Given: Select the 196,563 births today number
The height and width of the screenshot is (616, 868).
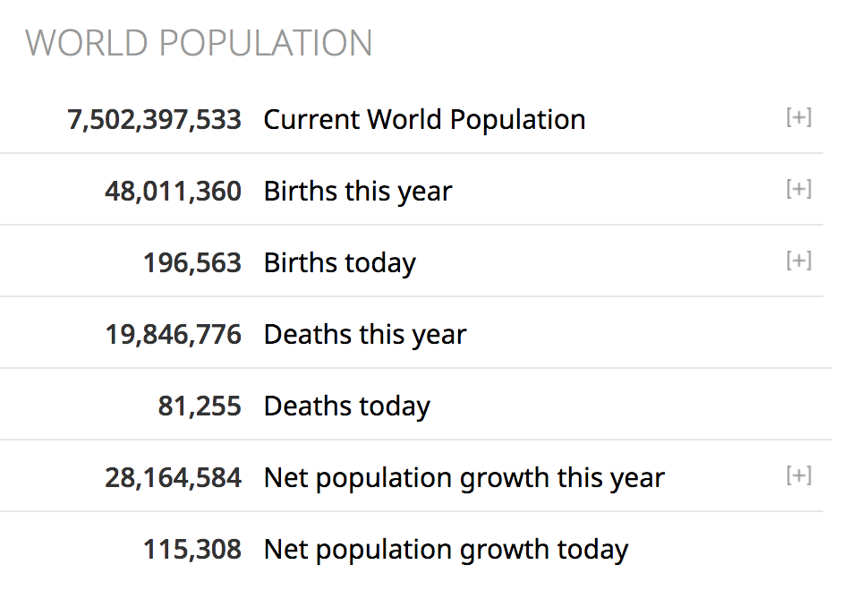Looking at the screenshot, I should 192,263.
